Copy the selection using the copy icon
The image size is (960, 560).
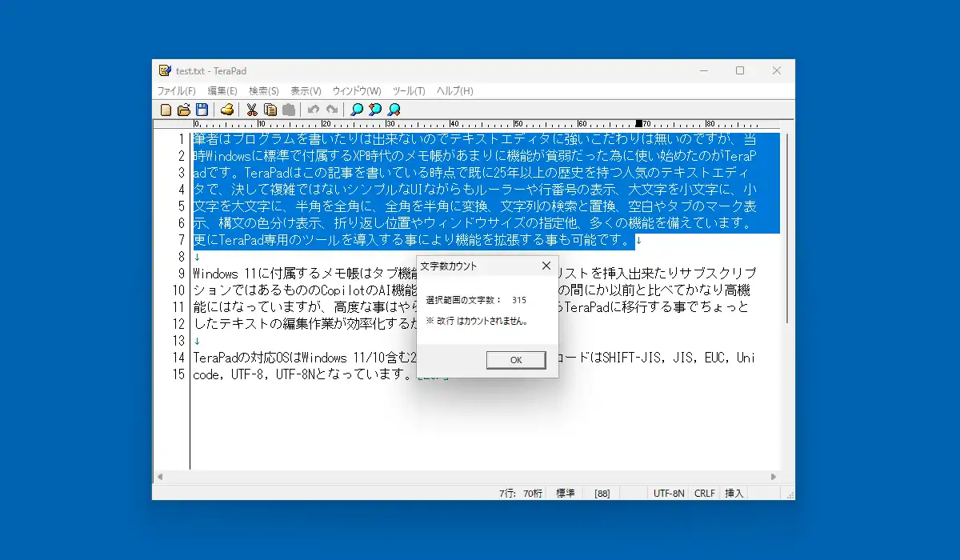270,110
